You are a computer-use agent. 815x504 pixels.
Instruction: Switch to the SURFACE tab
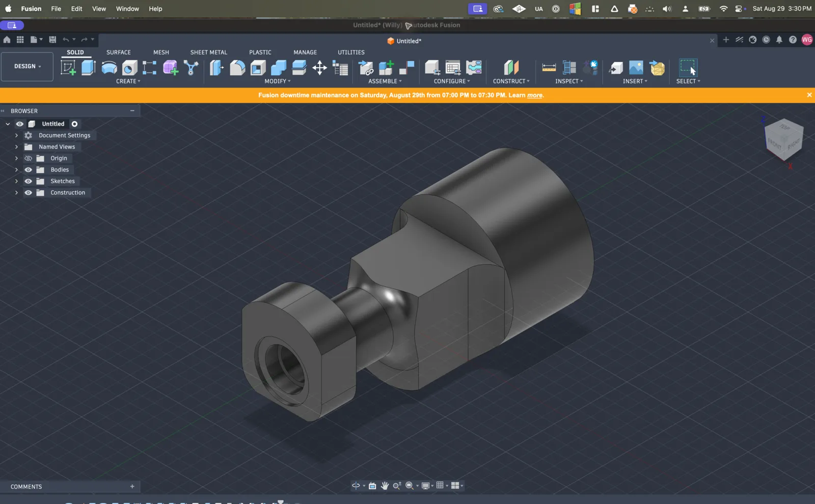coord(119,52)
